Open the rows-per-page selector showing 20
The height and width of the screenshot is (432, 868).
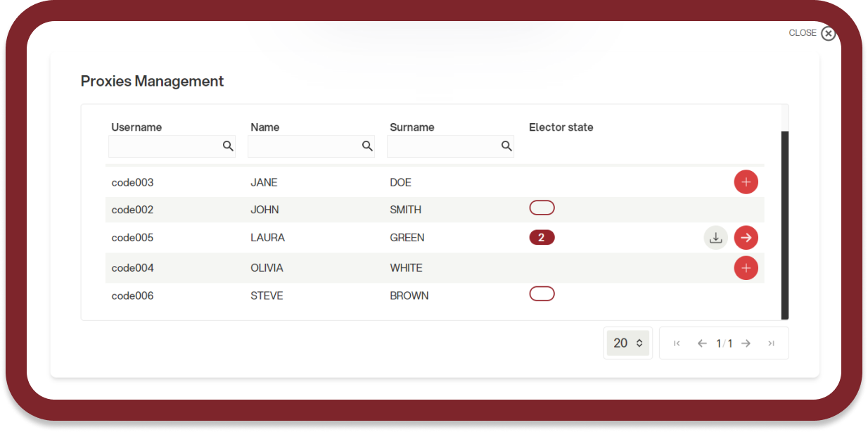point(628,343)
